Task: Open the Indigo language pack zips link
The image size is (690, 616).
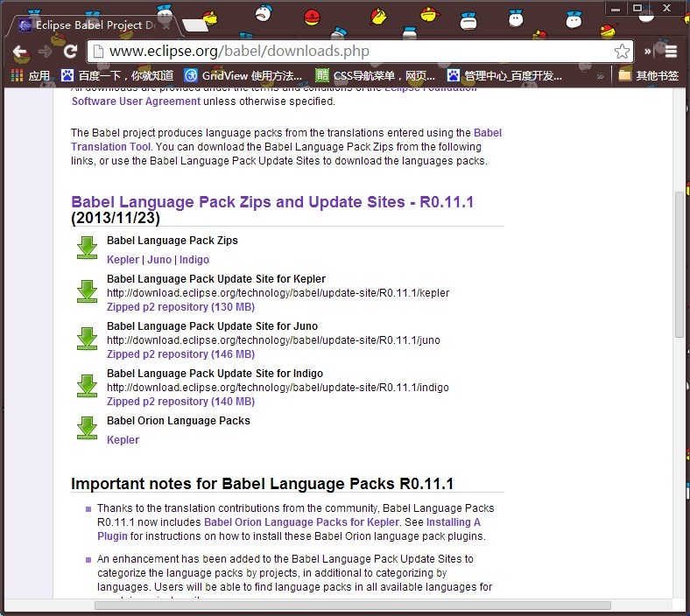Action: [x=194, y=260]
